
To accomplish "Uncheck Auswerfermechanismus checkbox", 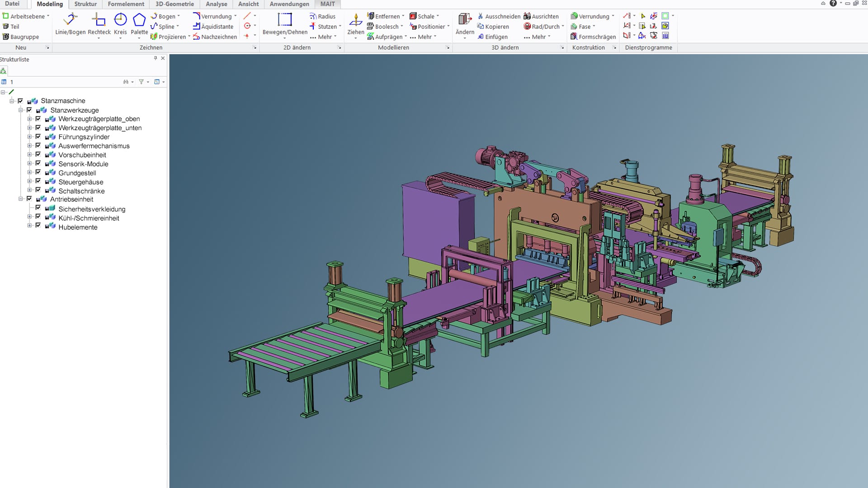I will pyautogui.click(x=38, y=145).
